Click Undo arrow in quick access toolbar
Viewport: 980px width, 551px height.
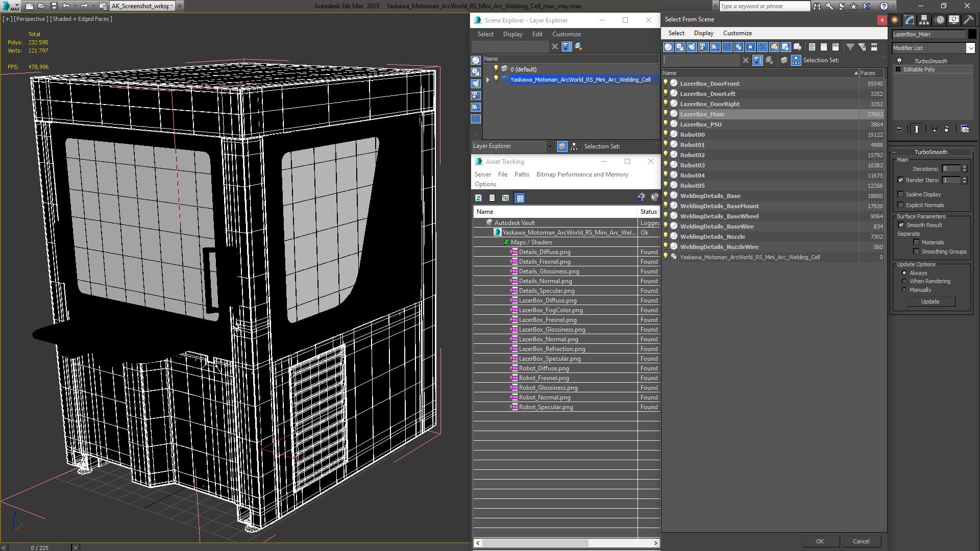click(x=66, y=6)
